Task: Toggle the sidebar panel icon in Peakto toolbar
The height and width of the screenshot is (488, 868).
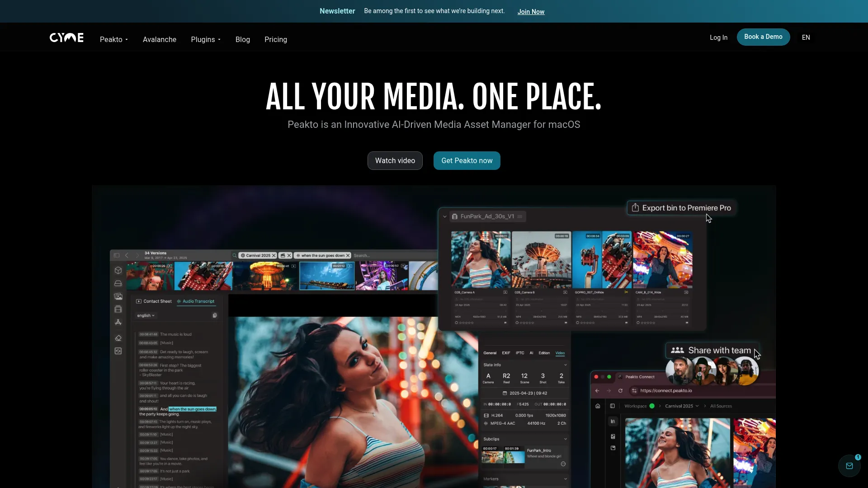Action: click(117, 255)
